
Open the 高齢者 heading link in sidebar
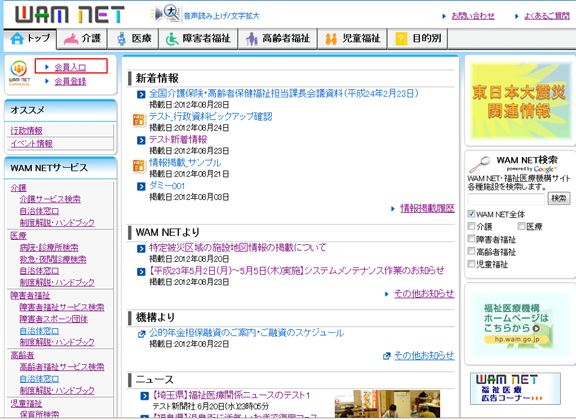pos(22,355)
